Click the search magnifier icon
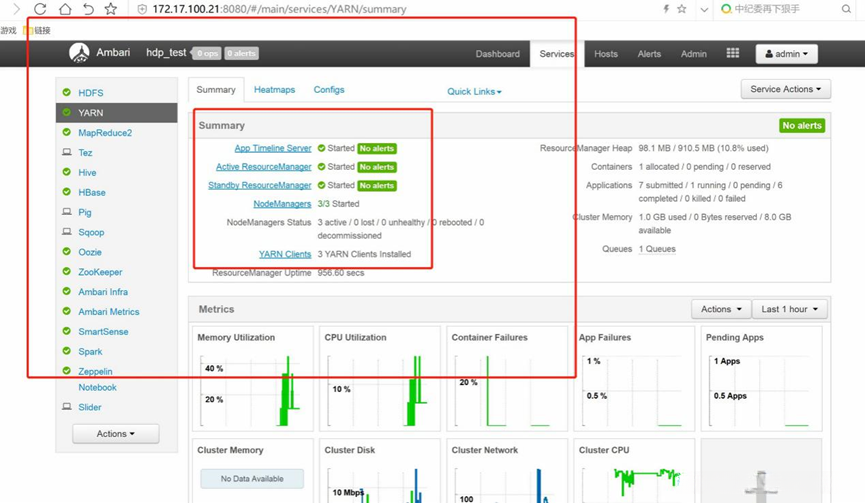Screen dimensions: 865x503 [x=846, y=9]
